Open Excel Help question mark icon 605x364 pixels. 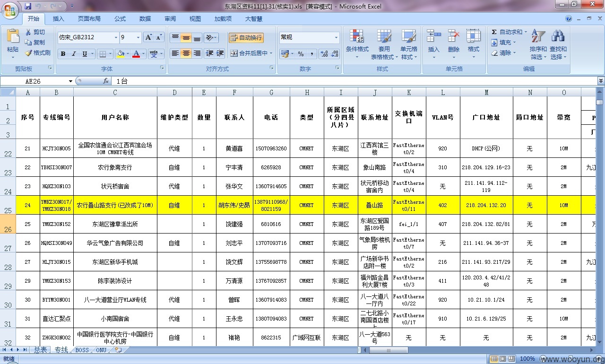[569, 19]
